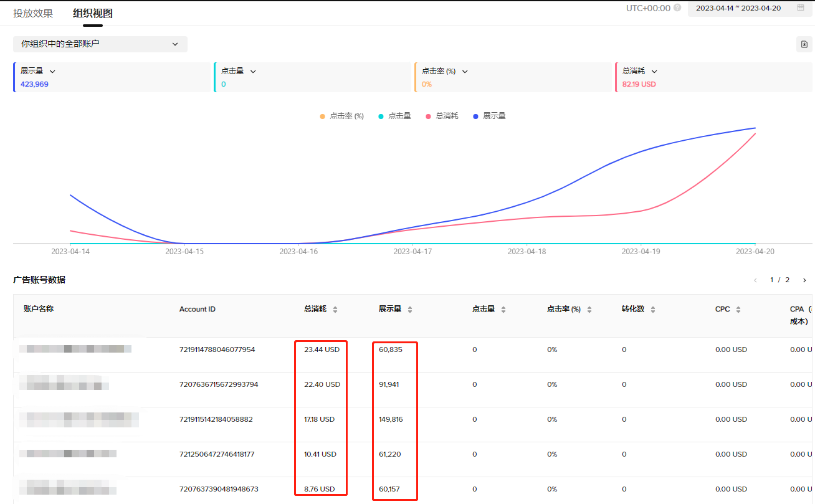815x504 pixels.
Task: Open the 展示量 metric card dropdown
Action: pos(52,72)
